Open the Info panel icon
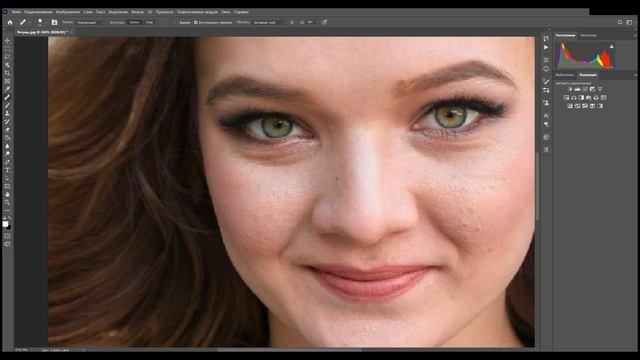640x360 pixels. click(x=546, y=69)
